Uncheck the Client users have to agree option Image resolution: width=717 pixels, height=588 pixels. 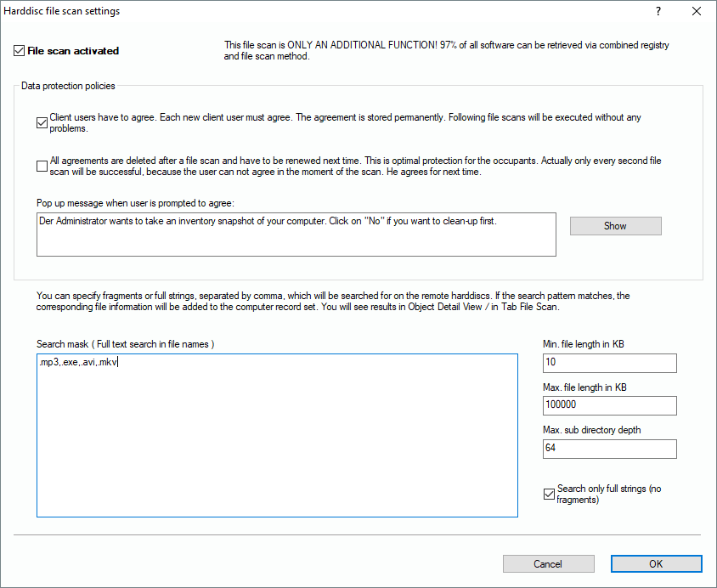tap(42, 122)
